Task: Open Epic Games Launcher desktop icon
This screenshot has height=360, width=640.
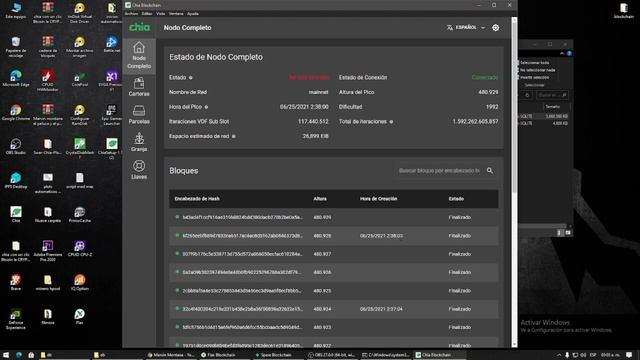Action: pos(111,114)
